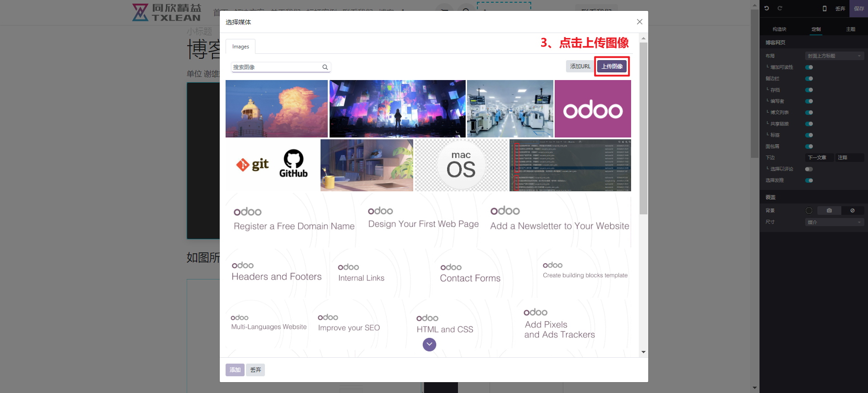Image resolution: width=868 pixels, height=393 pixels.
Task: Open the 尺寸 size dropdown
Action: click(835, 222)
